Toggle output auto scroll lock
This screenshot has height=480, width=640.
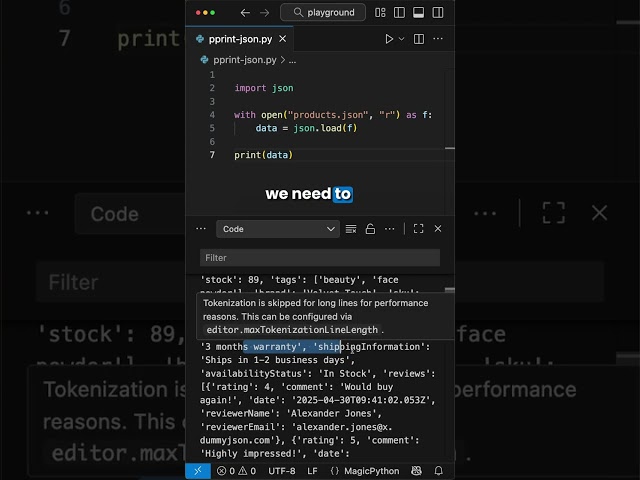[x=370, y=229]
